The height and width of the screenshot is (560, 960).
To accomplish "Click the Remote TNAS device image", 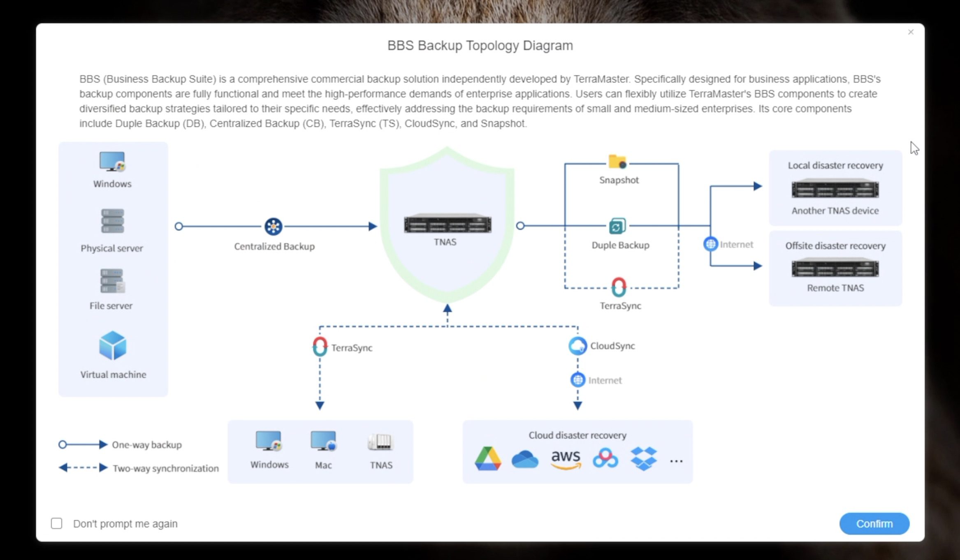I will 835,268.
